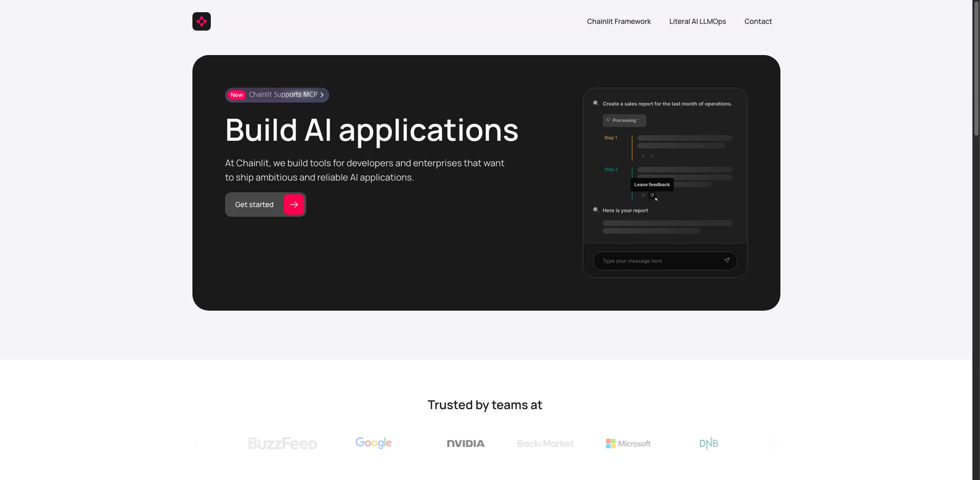Open the Literal AI LLMOps nav link
This screenshot has width=980, height=480.
click(698, 21)
